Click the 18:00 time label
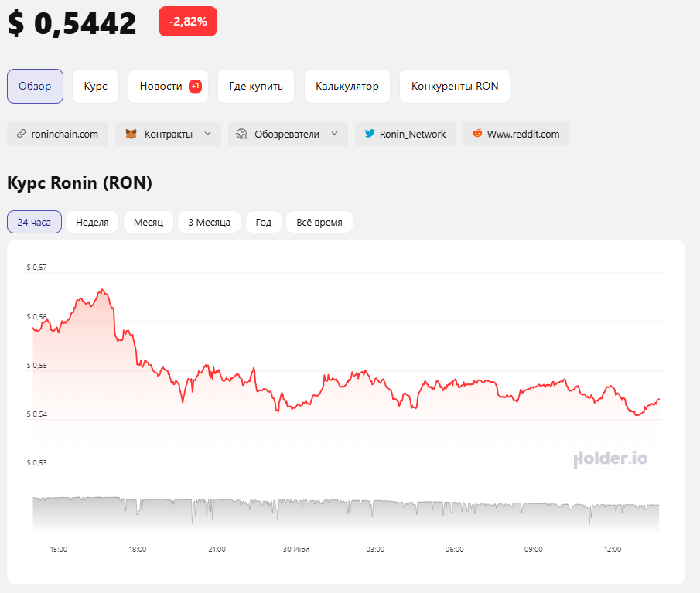 click(x=138, y=549)
